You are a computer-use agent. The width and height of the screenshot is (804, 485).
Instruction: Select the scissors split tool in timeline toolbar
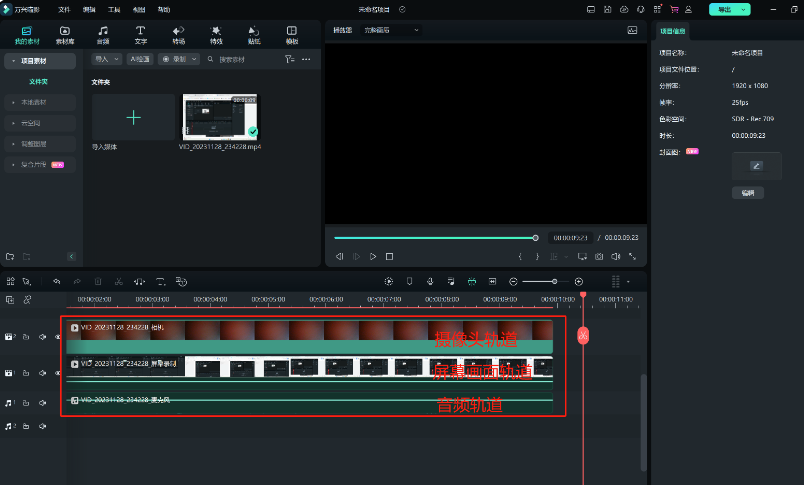(x=119, y=282)
